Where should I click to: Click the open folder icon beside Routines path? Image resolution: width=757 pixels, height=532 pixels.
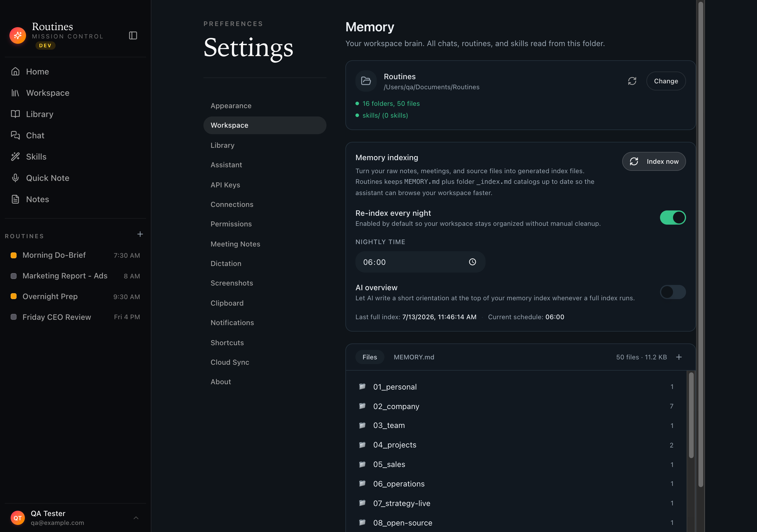pyautogui.click(x=366, y=81)
